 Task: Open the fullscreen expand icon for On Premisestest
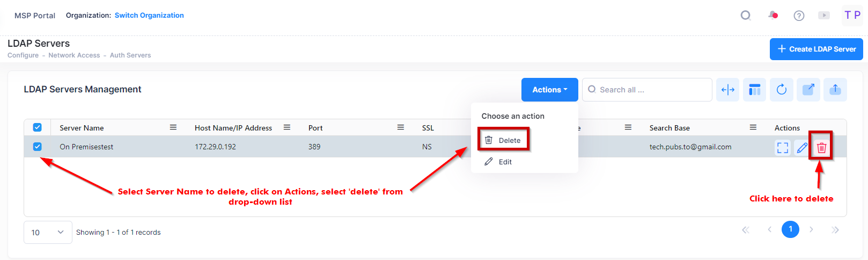(x=783, y=148)
